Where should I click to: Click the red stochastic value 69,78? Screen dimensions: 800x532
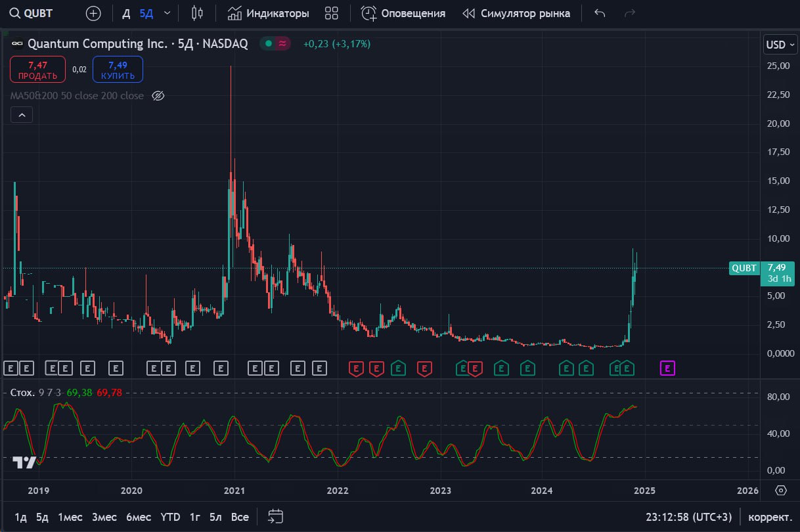pos(109,393)
